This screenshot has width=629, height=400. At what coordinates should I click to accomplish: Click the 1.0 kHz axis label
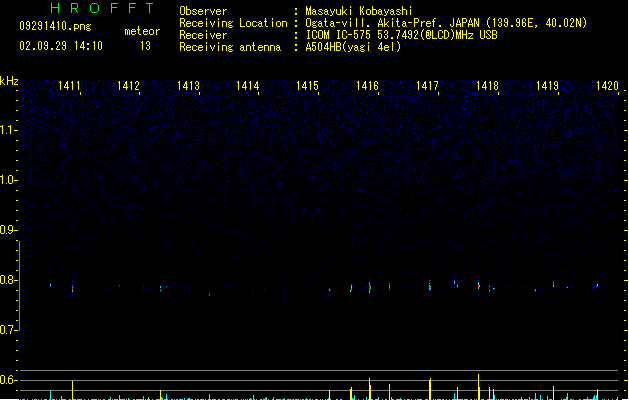[x=7, y=180]
